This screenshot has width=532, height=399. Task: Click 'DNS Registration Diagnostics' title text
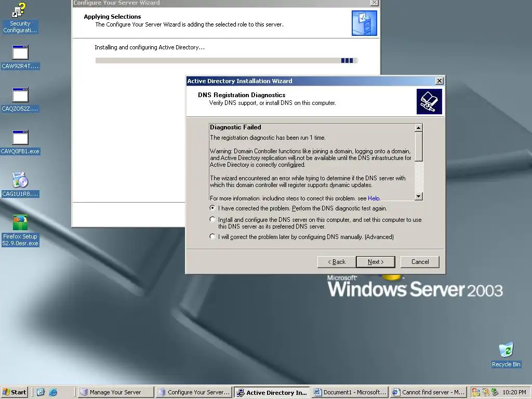point(242,95)
